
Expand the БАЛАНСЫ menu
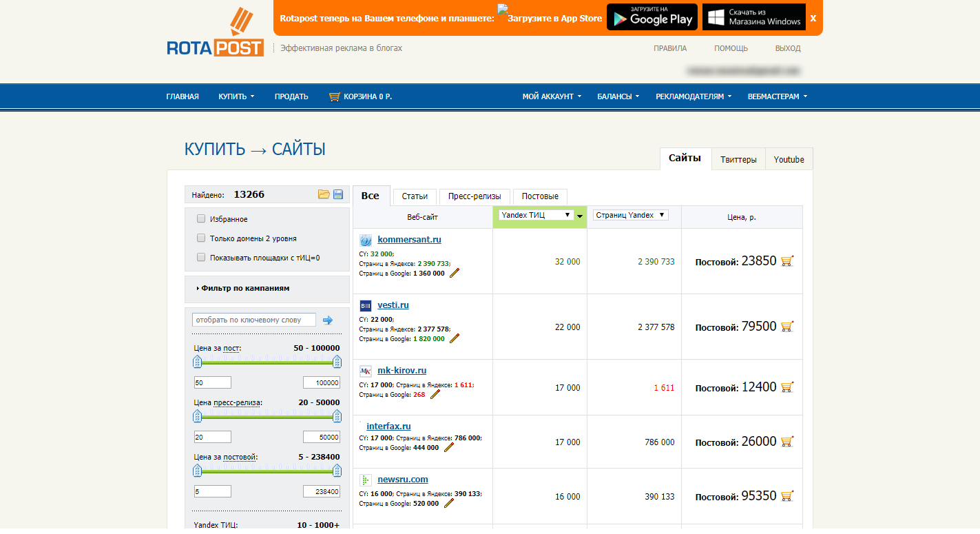coord(618,96)
